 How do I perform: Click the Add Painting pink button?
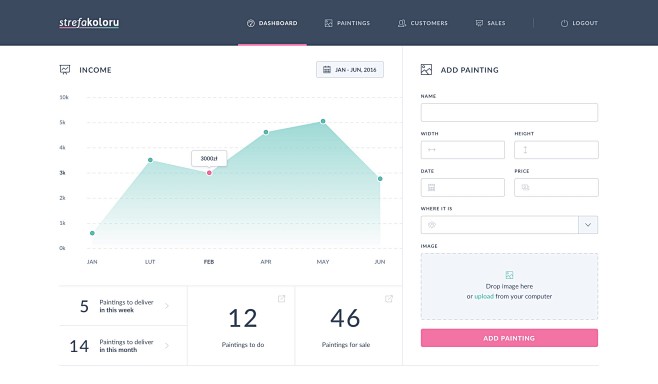pyautogui.click(x=509, y=338)
